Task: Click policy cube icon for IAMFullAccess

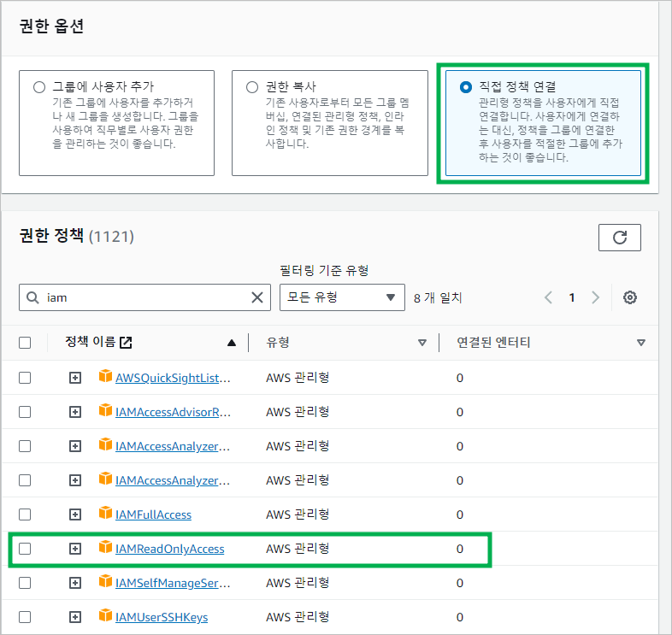Action: click(x=105, y=513)
